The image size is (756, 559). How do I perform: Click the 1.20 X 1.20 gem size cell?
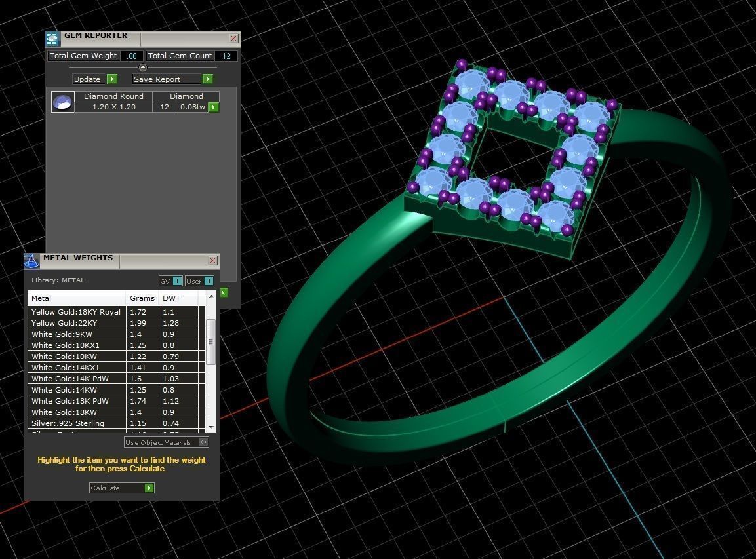click(x=114, y=107)
